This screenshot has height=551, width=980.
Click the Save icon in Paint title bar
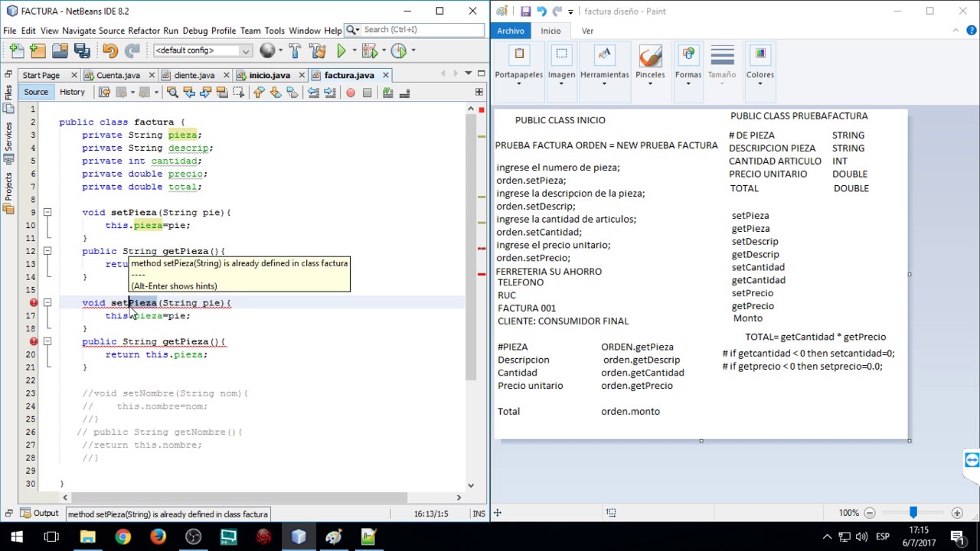(525, 11)
